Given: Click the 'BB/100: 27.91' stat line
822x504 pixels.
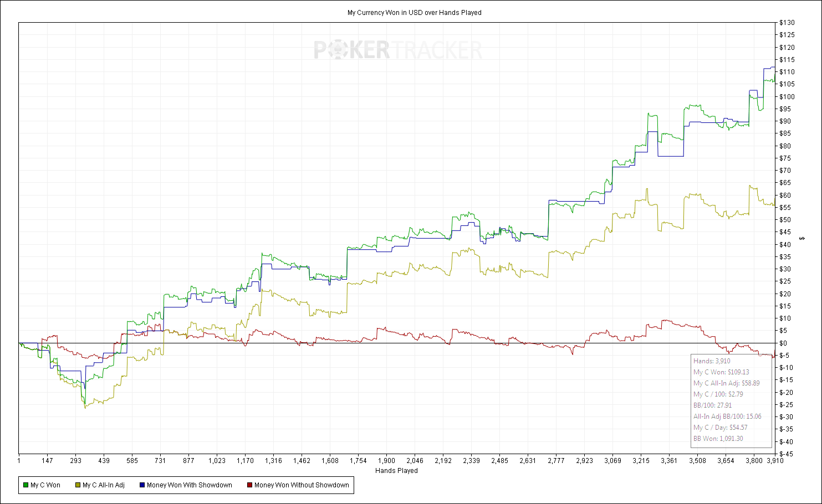Looking at the screenshot, I should pos(712,405).
